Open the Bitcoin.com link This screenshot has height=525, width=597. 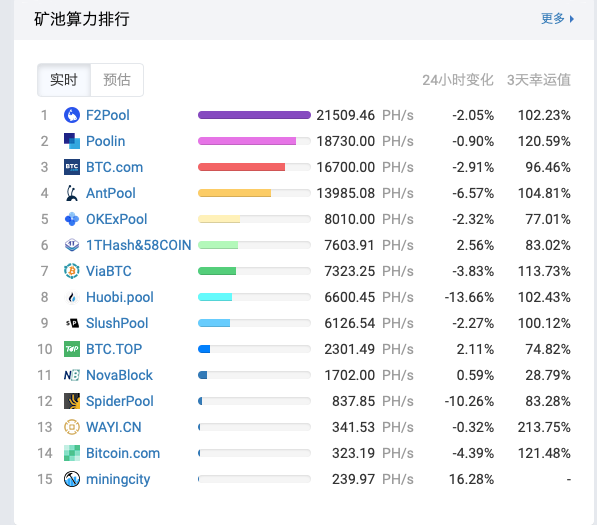click(123, 453)
